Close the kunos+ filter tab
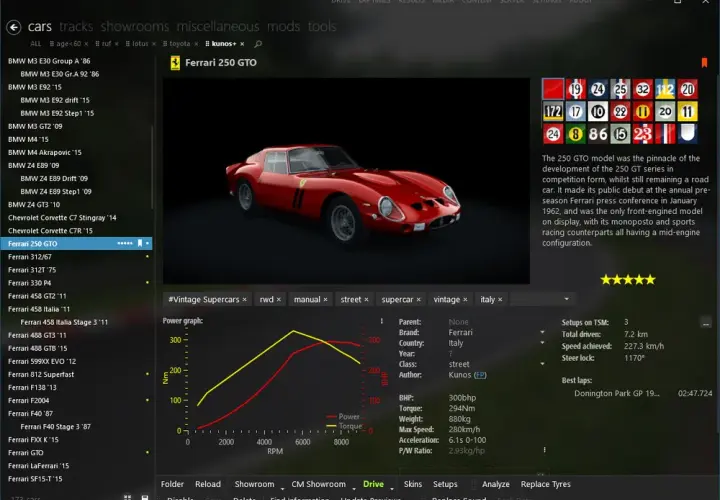Viewport: 720px width, 500px height. pyautogui.click(x=242, y=44)
